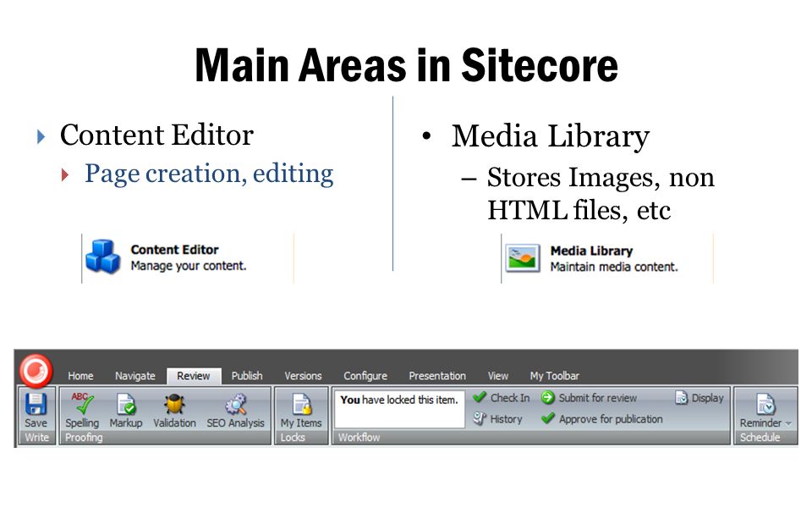Click the 'Content Editor' shortcut title
The height and width of the screenshot is (508, 812).
[x=174, y=249]
